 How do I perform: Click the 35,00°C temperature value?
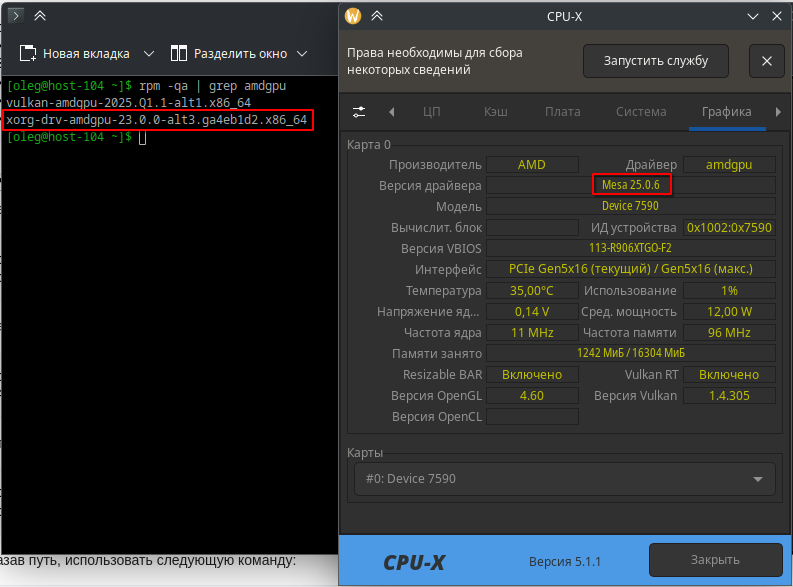coord(532,291)
